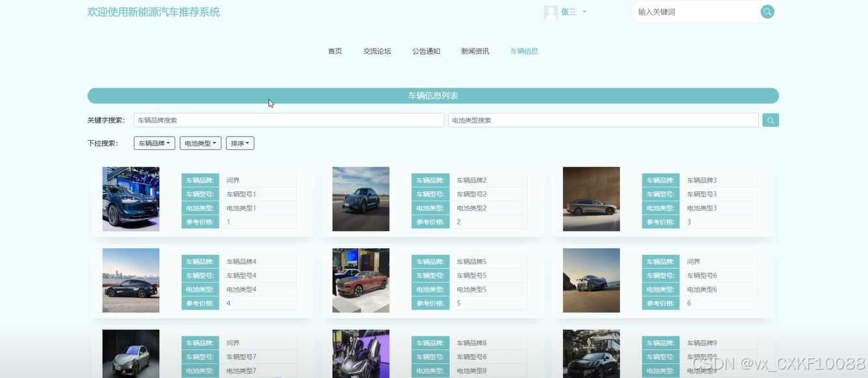This screenshot has height=378, width=868.
Task: Click the 电池类型6 value
Action: tap(702, 289)
